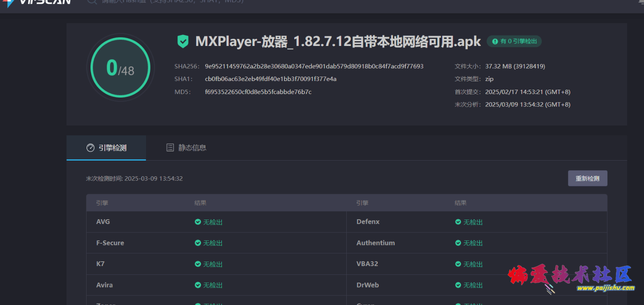Click the green check icon in Authentium row
This screenshot has width=644, height=305.
458,243
